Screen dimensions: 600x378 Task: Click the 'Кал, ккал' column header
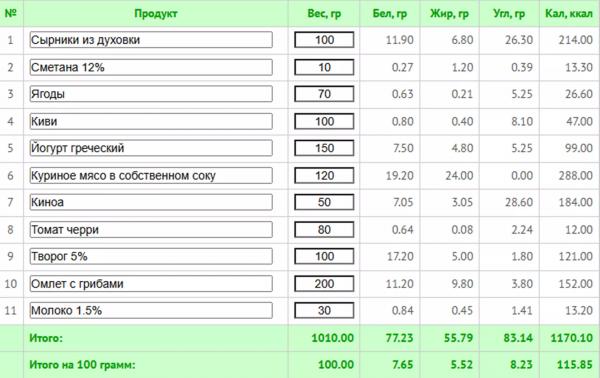[569, 14]
